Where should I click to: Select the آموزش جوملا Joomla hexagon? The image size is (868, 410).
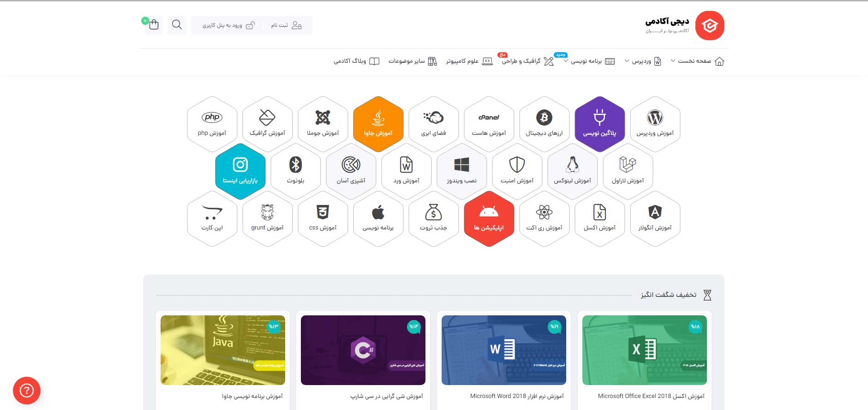[323, 124]
